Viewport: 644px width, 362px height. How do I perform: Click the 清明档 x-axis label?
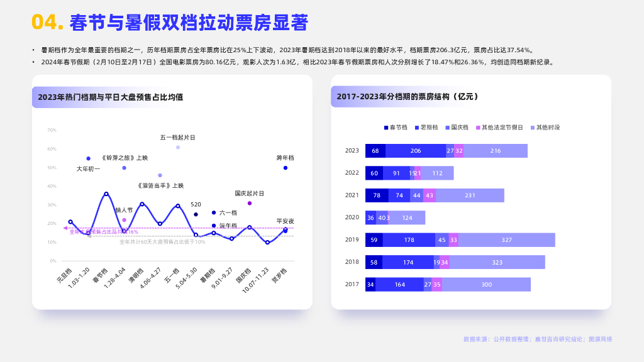[136, 275]
